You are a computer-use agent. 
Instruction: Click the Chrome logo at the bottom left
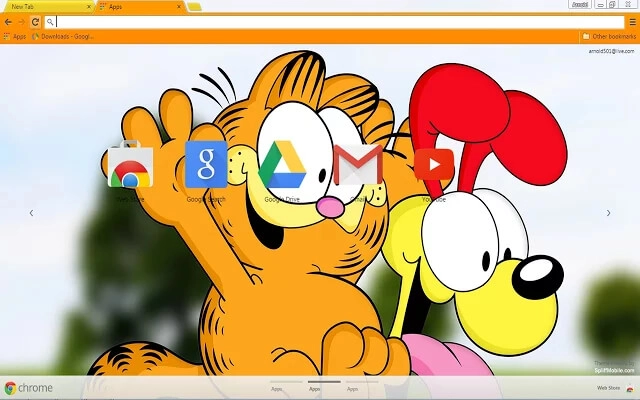(11, 388)
